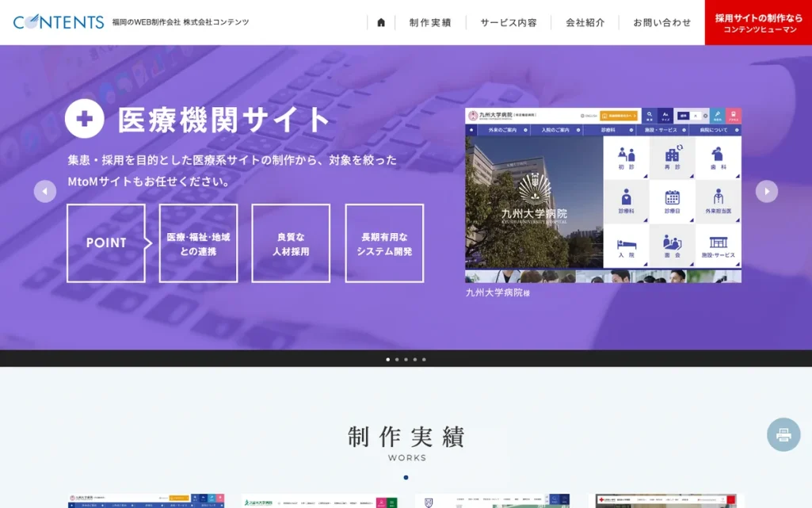812x508 pixels.
Task: Click the 医療機関サイト slide title
Action: pos(223,120)
